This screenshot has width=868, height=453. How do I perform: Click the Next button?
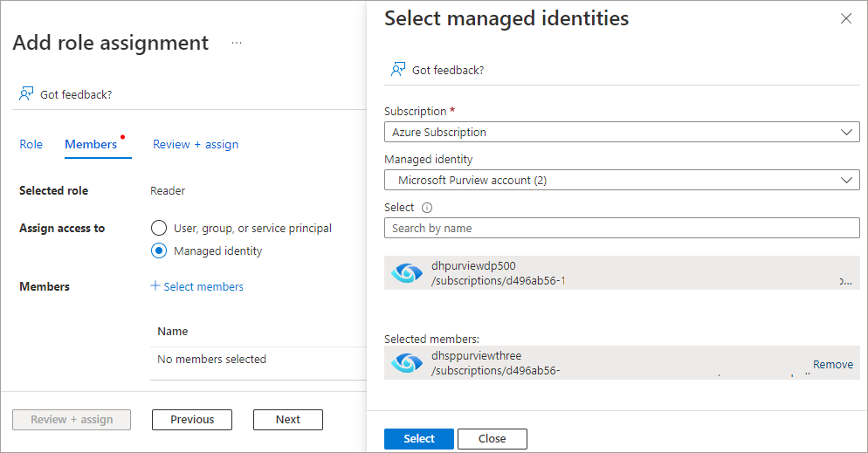[288, 419]
